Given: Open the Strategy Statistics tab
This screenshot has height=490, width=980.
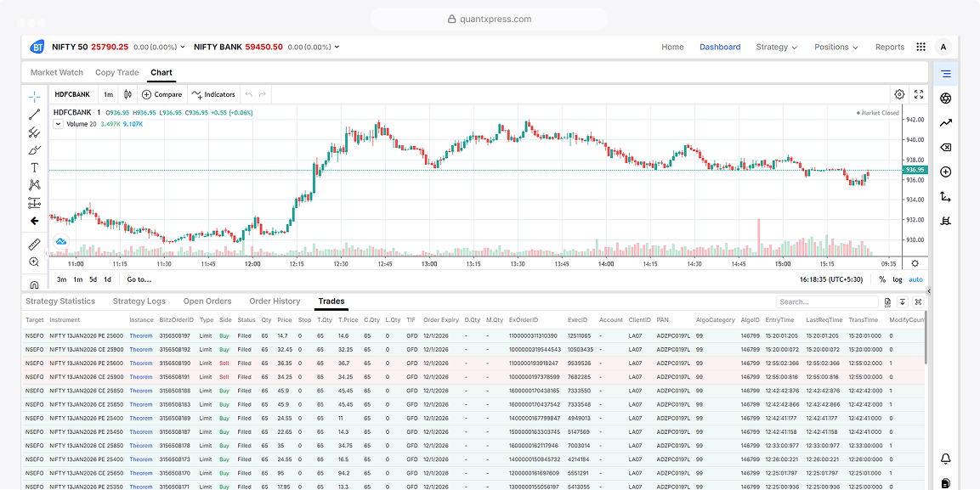Looking at the screenshot, I should click(x=60, y=301).
